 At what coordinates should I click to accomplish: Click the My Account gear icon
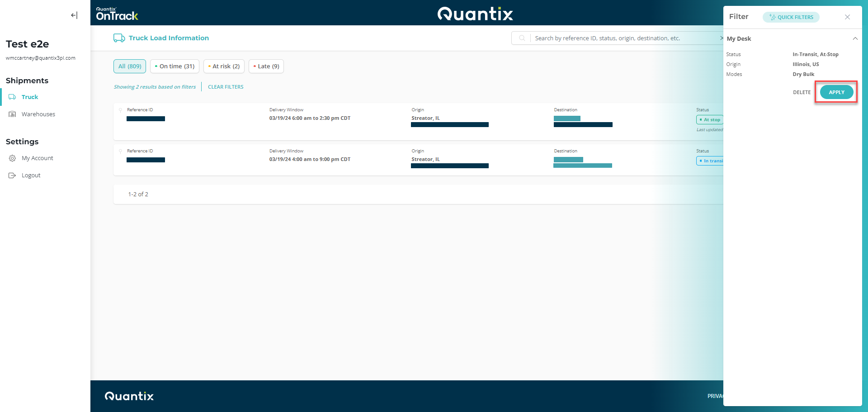13,158
